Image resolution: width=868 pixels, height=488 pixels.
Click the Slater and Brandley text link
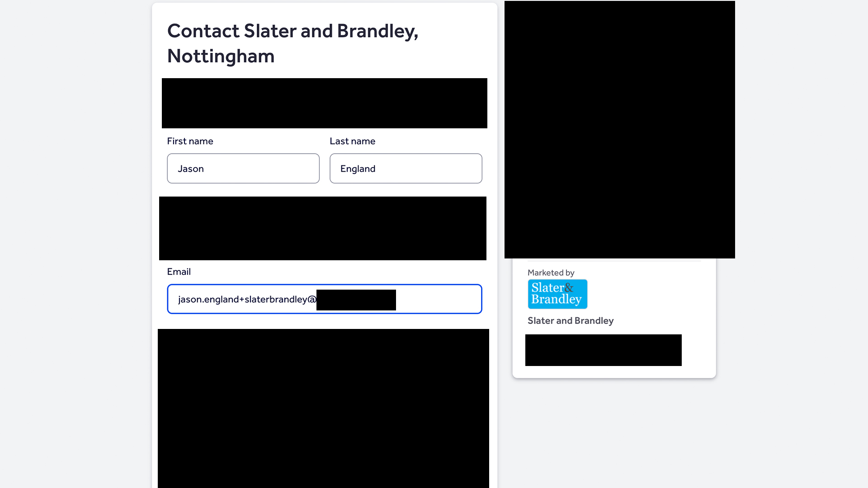coord(571,320)
